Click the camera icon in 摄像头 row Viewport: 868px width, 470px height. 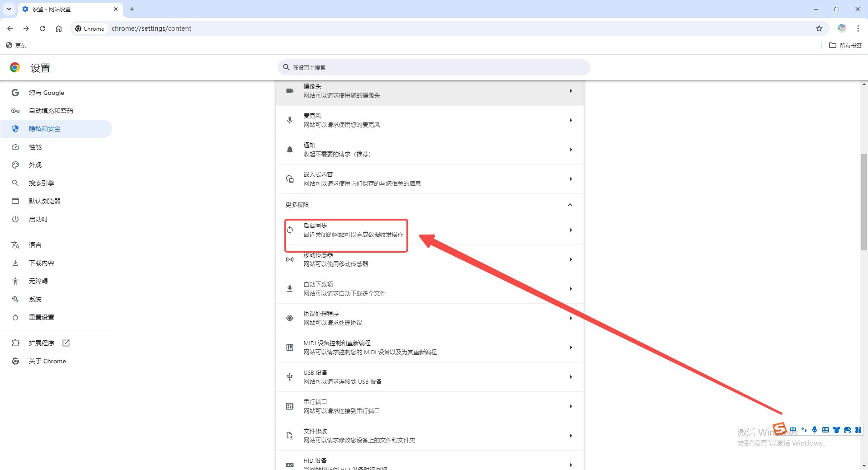click(x=290, y=91)
